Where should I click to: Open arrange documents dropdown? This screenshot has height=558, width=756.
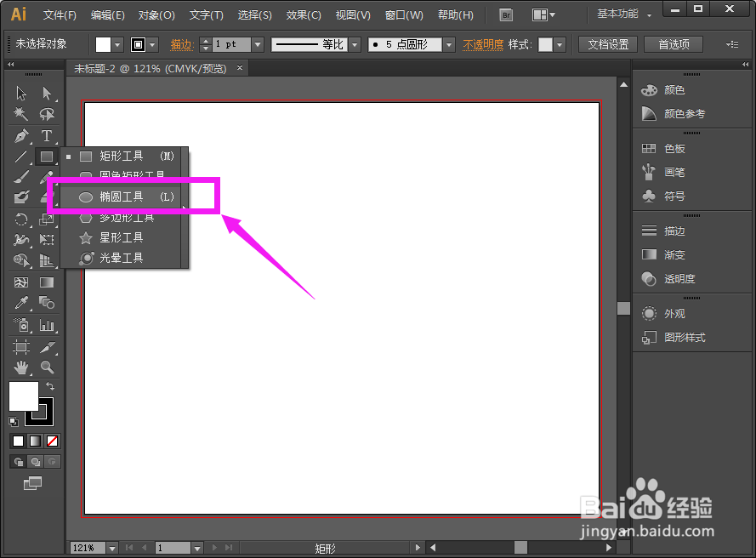click(x=543, y=15)
